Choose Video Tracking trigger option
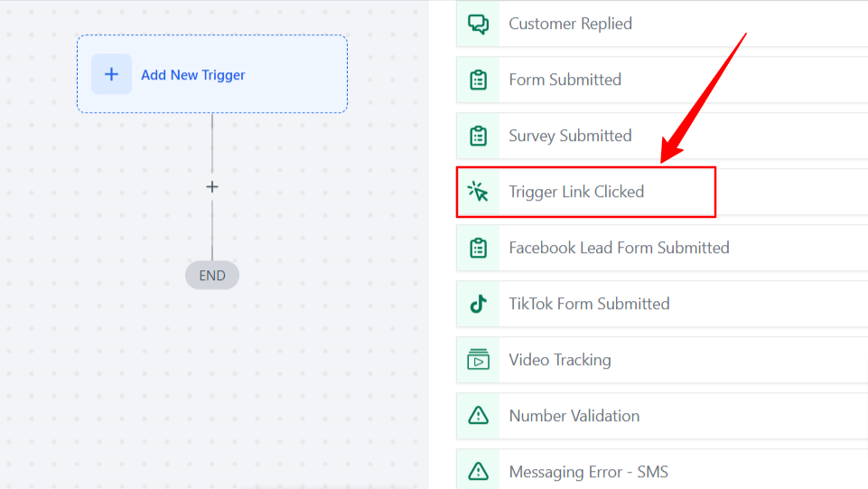Screen dimensions: 868x489 [662, 360]
